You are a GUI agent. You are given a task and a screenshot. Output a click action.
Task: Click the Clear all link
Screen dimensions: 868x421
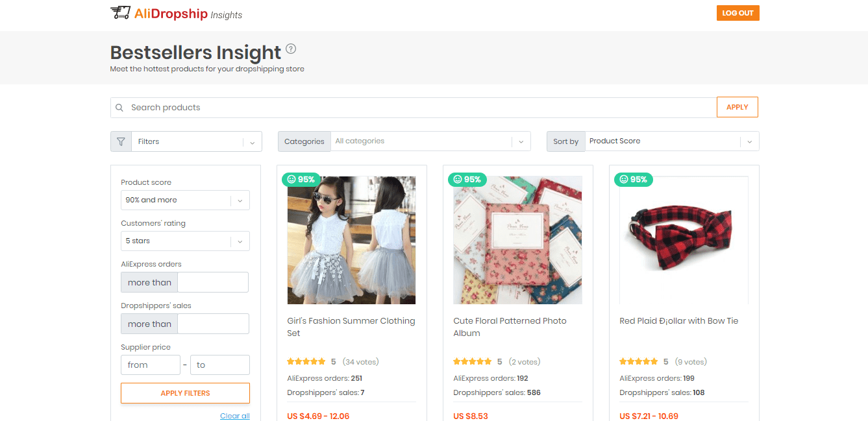pyautogui.click(x=234, y=416)
